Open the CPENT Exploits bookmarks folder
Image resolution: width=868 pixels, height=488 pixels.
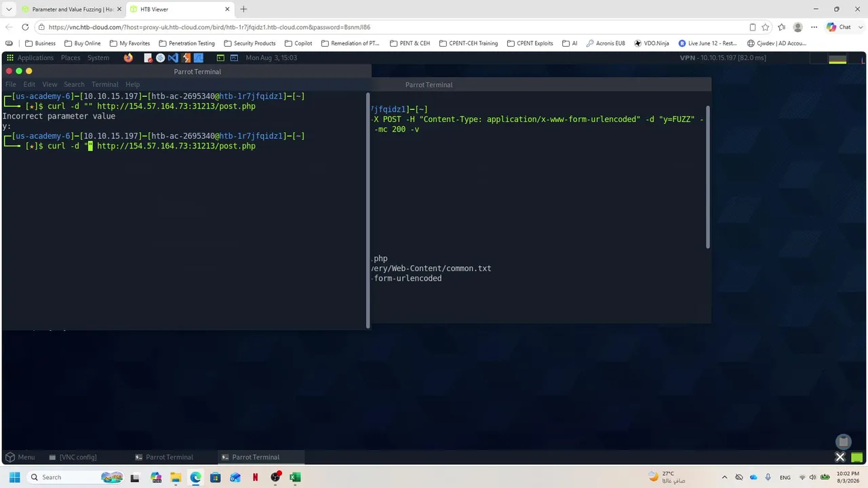click(x=529, y=43)
